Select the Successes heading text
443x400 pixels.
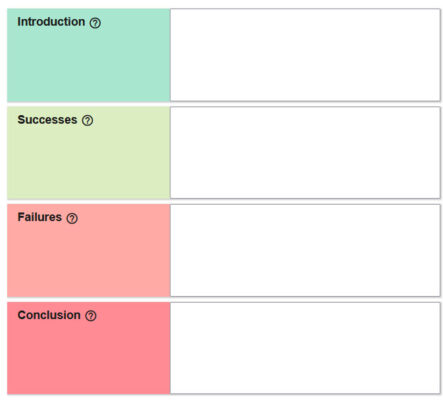(x=47, y=120)
